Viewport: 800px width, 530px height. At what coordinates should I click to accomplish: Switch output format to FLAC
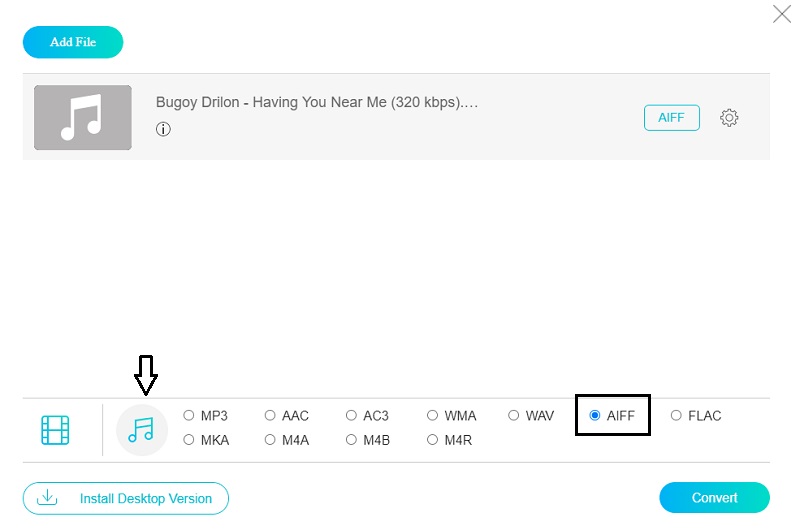(x=676, y=416)
